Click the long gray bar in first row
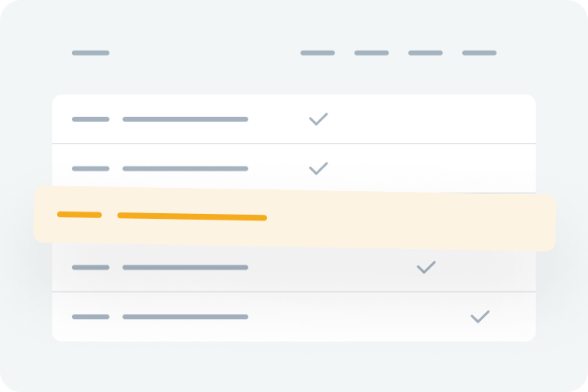The image size is (588, 392). click(x=185, y=119)
